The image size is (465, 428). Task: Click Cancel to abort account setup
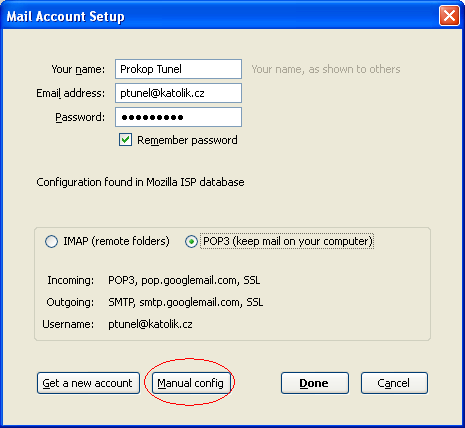(394, 383)
